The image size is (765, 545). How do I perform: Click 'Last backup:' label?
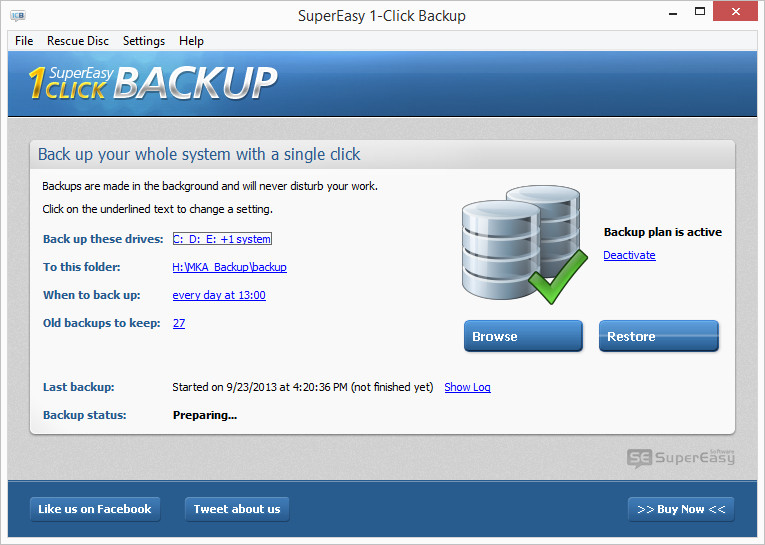pos(79,387)
